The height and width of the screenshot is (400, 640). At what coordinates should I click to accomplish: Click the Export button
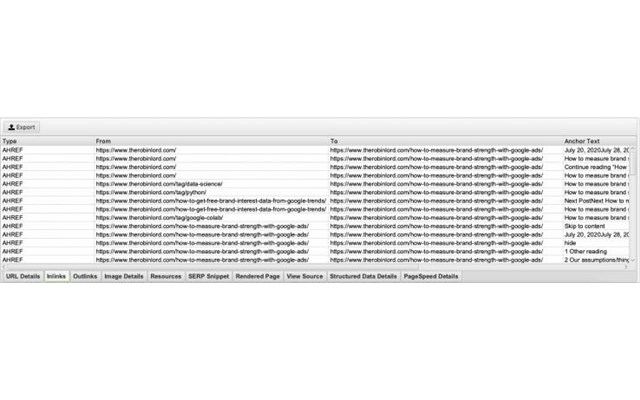[22, 127]
